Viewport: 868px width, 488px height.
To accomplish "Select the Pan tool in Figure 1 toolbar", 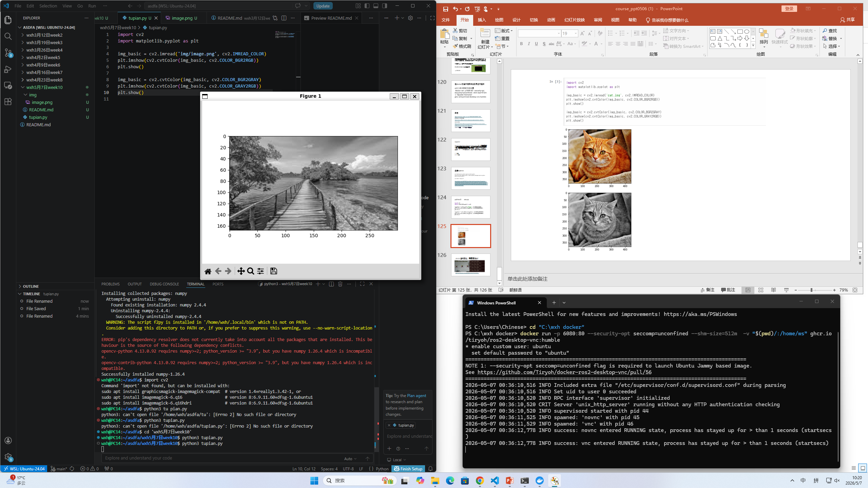I will [x=241, y=271].
